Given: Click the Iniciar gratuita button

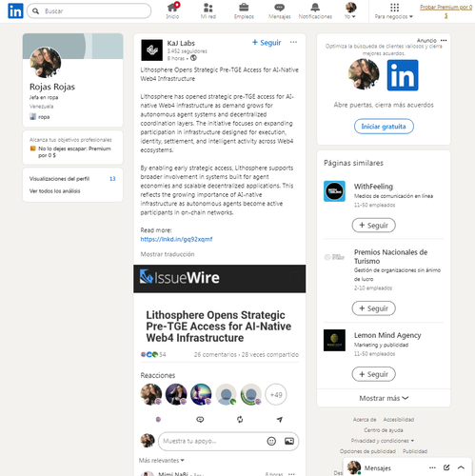Looking at the screenshot, I should click(x=384, y=127).
